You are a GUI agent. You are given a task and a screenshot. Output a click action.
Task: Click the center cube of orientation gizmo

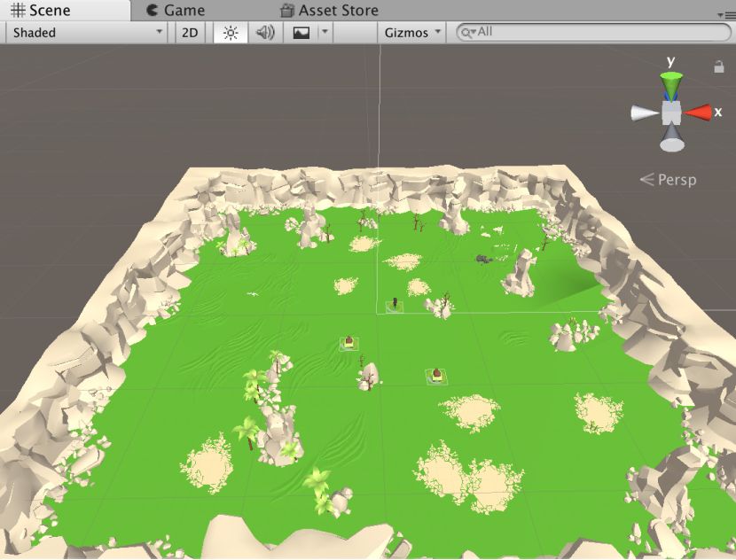pos(671,113)
